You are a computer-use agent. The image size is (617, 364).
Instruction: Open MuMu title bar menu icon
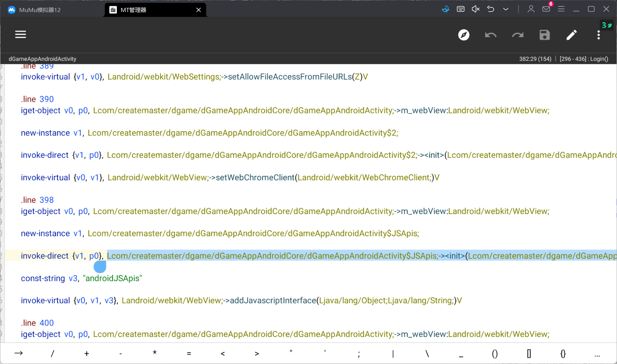[561, 9]
